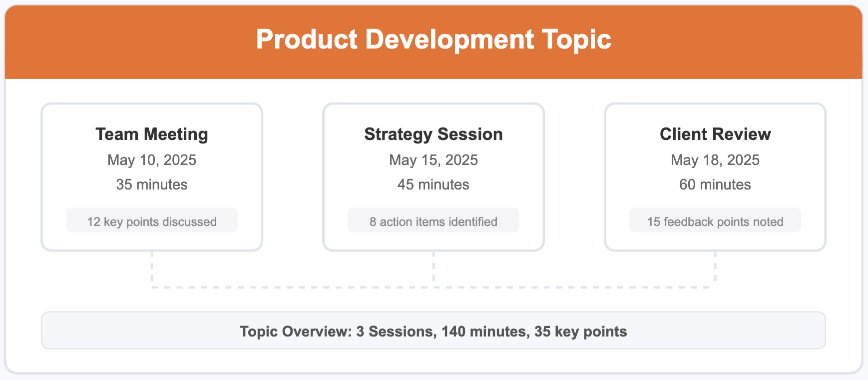Click the horizontal dashed line between Strategy Session and Client Review connectors

[x=574, y=287]
